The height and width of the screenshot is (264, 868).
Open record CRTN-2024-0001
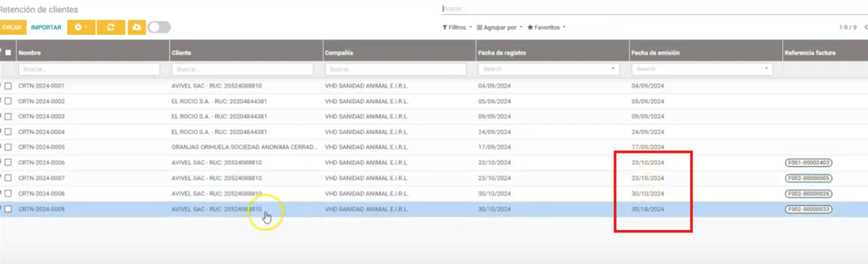(42, 86)
